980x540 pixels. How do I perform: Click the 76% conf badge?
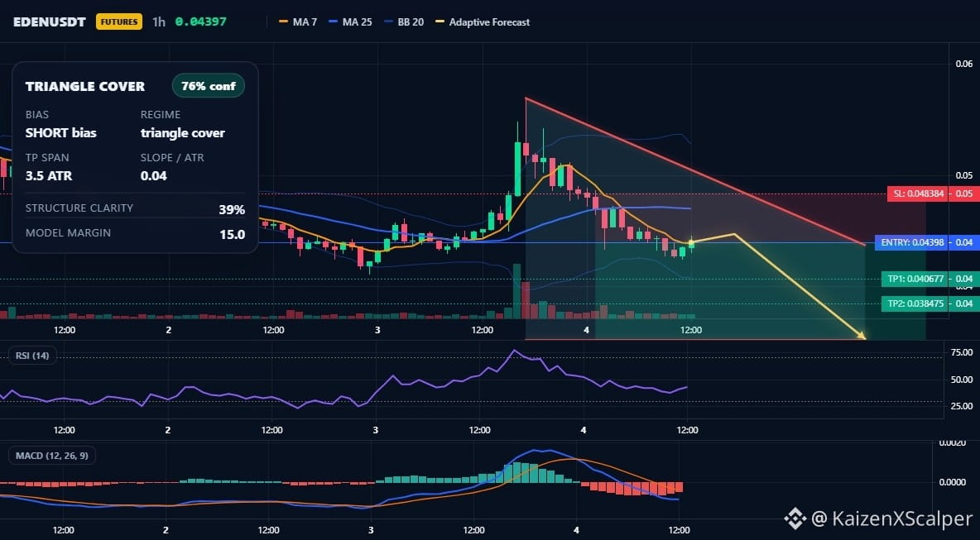pos(208,86)
